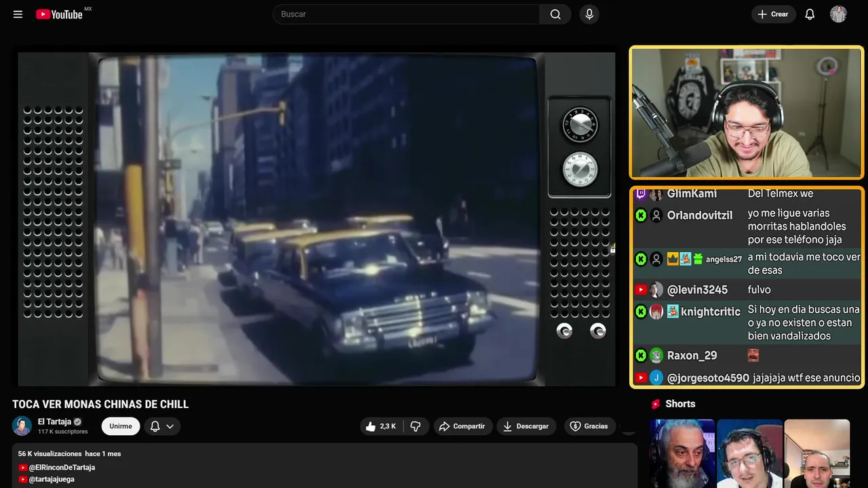Dislike the video with thumbs down

pos(416,426)
